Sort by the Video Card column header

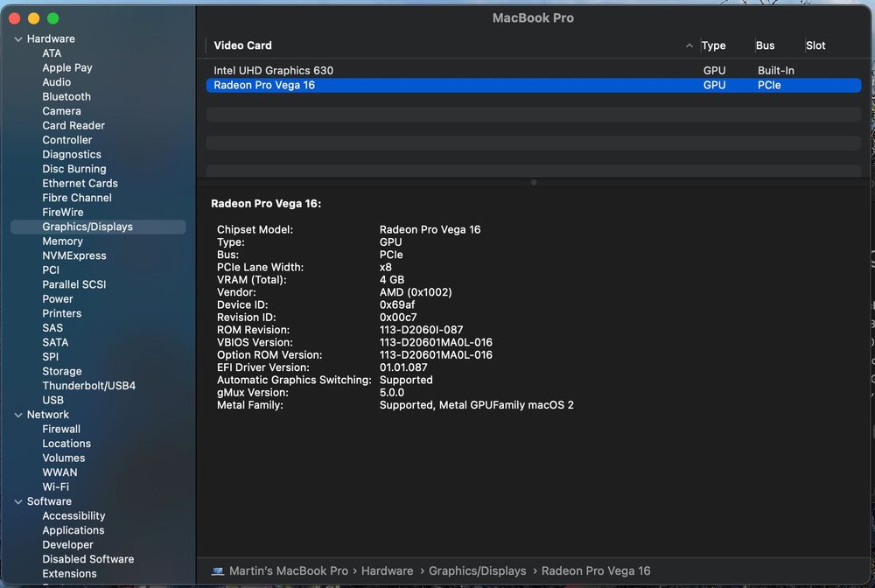(242, 45)
